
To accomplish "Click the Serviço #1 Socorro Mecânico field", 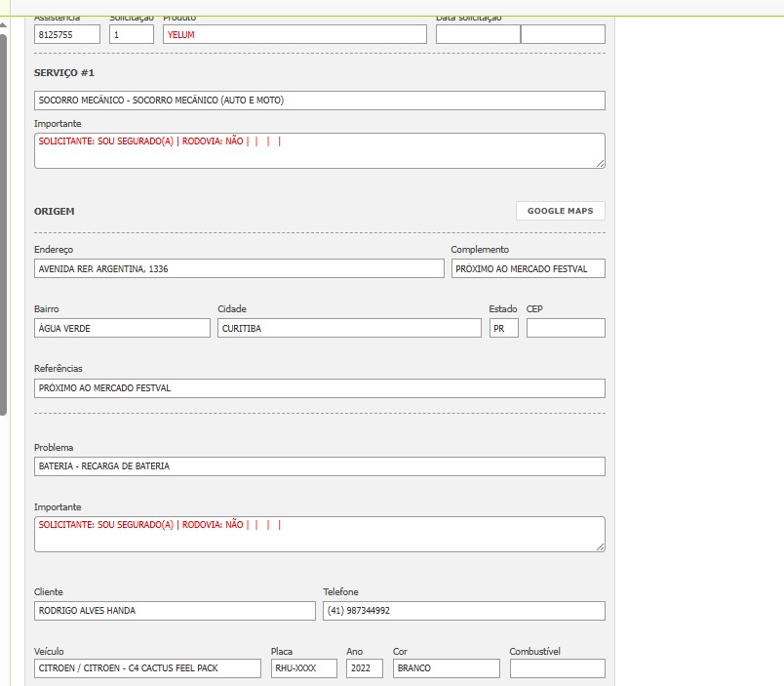I will [319, 101].
